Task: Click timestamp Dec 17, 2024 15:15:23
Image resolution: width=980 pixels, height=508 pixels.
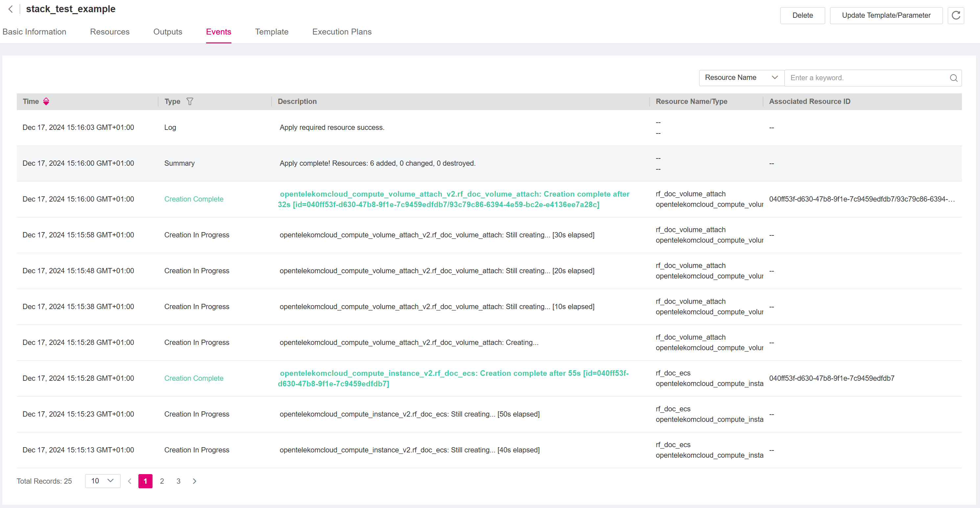Action: (x=78, y=414)
